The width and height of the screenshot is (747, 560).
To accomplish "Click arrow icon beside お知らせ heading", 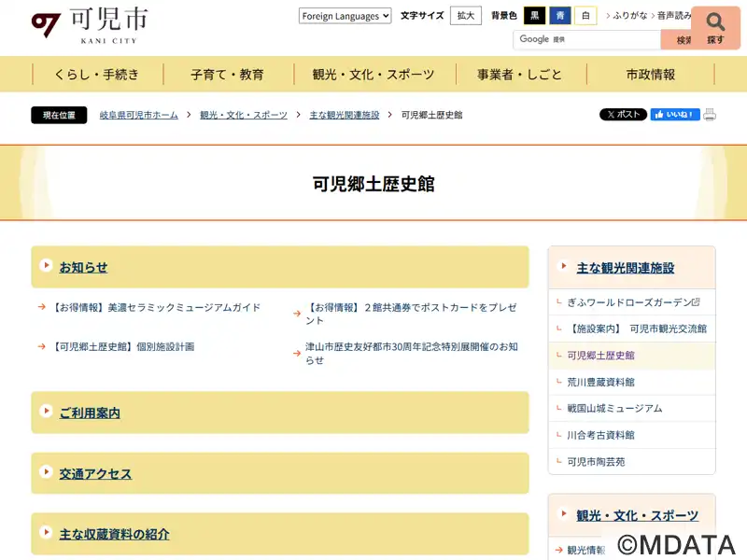I will (46, 266).
